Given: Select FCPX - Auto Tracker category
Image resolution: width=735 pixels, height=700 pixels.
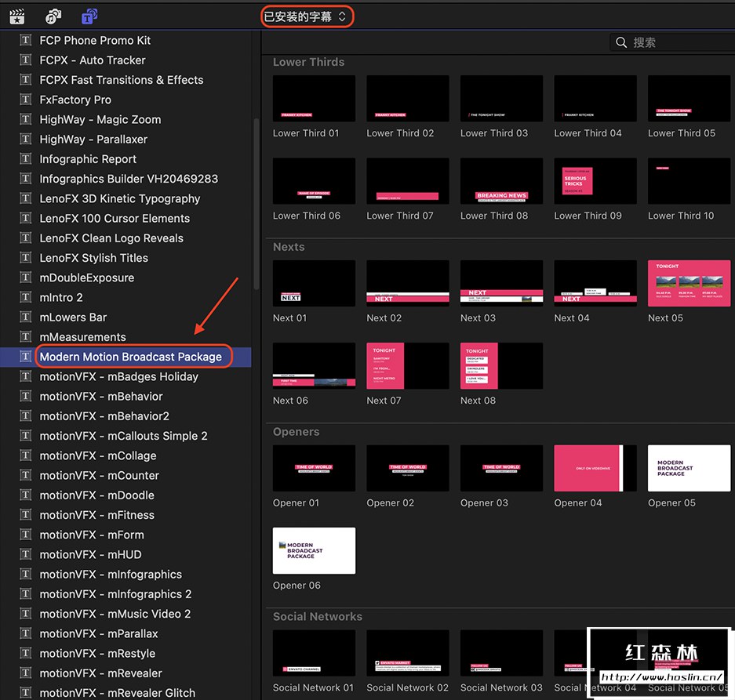Looking at the screenshot, I should (x=126, y=60).
